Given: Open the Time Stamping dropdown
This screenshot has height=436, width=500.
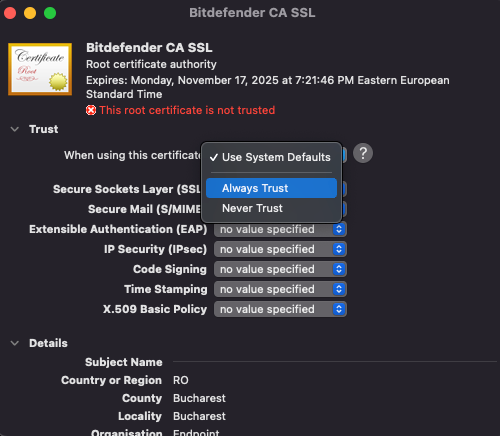Looking at the screenshot, I should 280,289.
